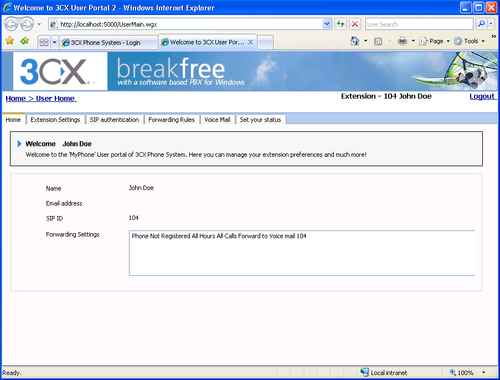Click the 'Ready.' status bar text
The width and height of the screenshot is (500, 380).
pos(12,373)
